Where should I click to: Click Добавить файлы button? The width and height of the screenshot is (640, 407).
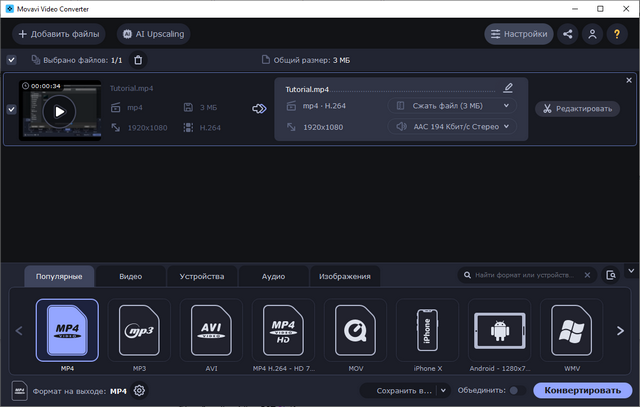pos(59,34)
